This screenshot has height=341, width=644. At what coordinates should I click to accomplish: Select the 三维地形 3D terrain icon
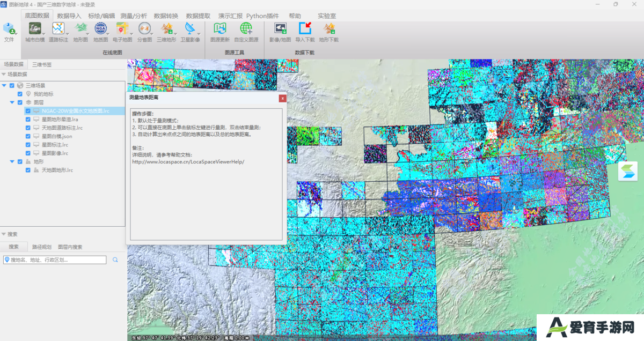(166, 28)
